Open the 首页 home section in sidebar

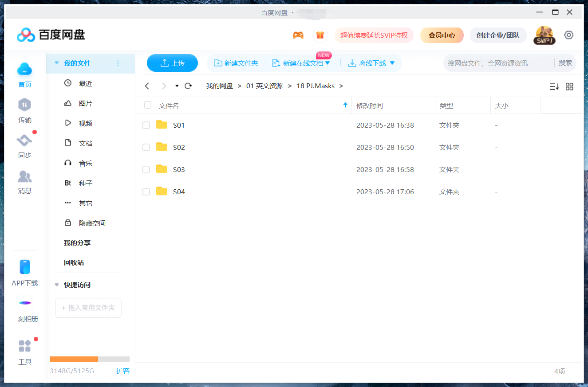[x=24, y=74]
